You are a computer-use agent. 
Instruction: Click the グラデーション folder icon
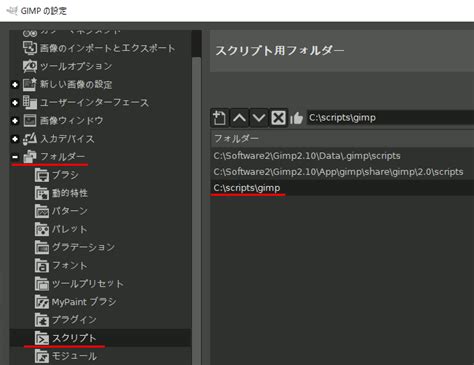42,247
